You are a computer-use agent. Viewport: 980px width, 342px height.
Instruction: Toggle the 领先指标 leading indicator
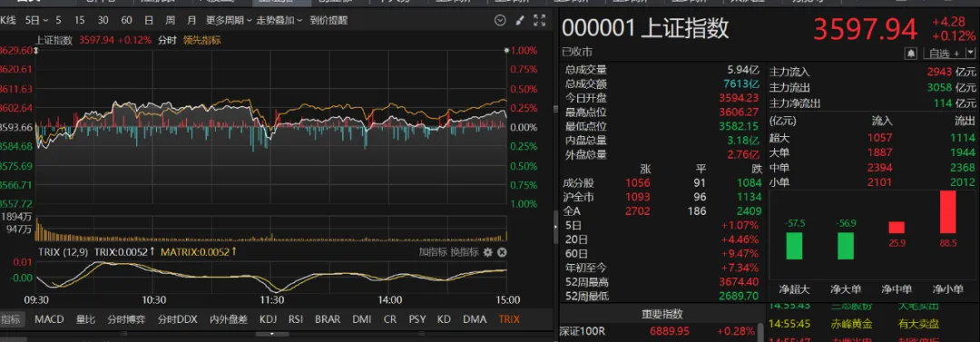click(201, 40)
